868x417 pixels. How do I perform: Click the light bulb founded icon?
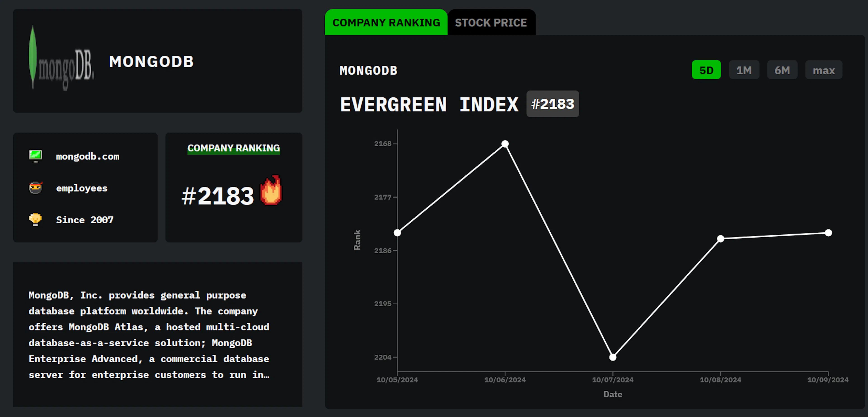(x=35, y=220)
